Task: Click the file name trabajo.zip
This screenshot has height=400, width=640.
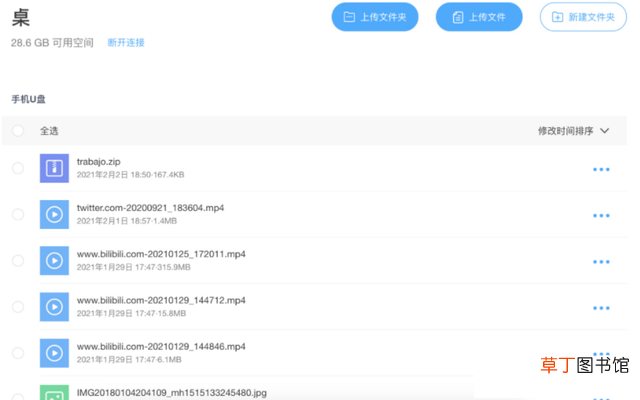Action: pyautogui.click(x=98, y=162)
